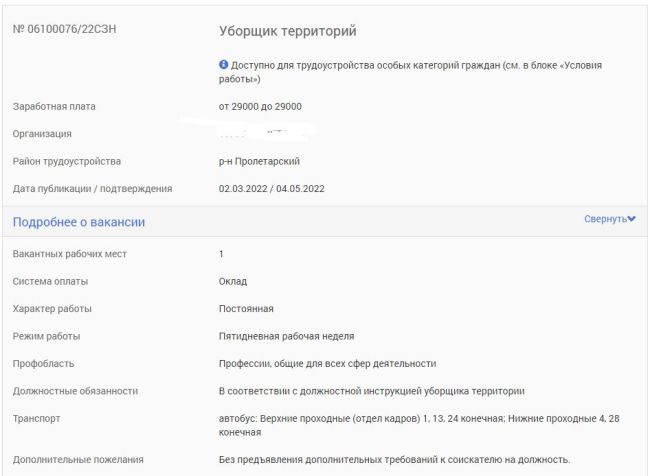Click the job duties text about 'должностной инструкцией'
650x476 pixels.
tap(371, 391)
